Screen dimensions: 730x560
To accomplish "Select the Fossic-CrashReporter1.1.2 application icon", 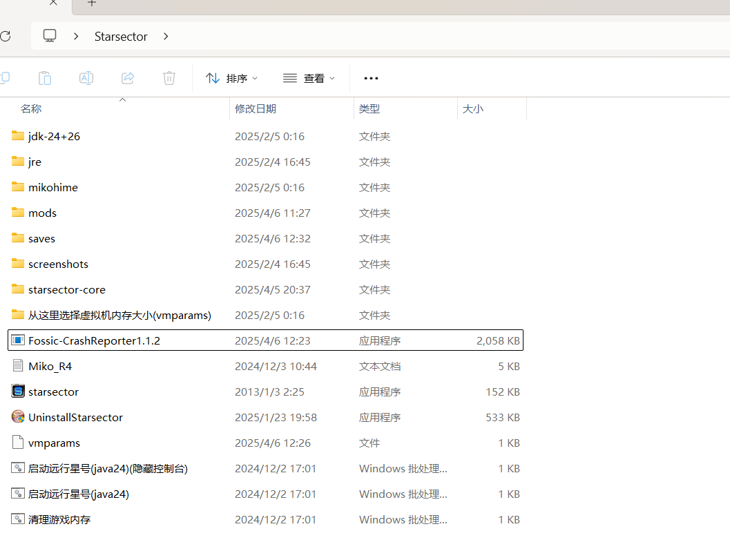I will [x=18, y=340].
